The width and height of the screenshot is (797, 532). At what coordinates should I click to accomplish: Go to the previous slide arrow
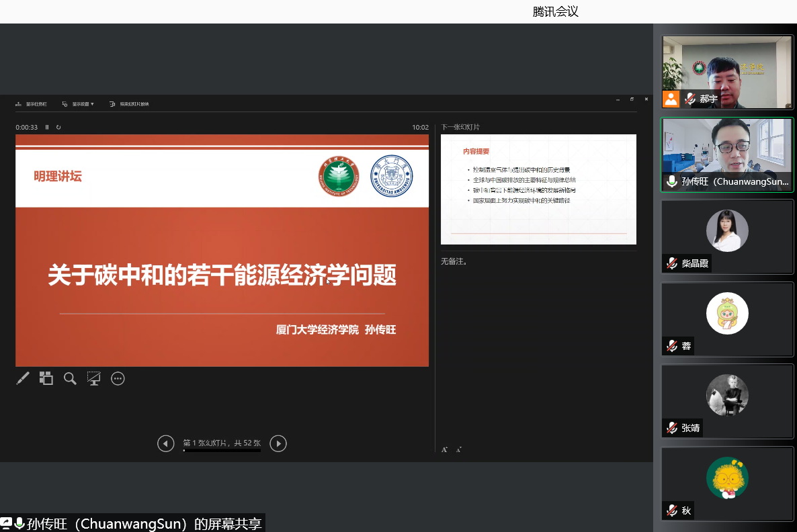(165, 443)
